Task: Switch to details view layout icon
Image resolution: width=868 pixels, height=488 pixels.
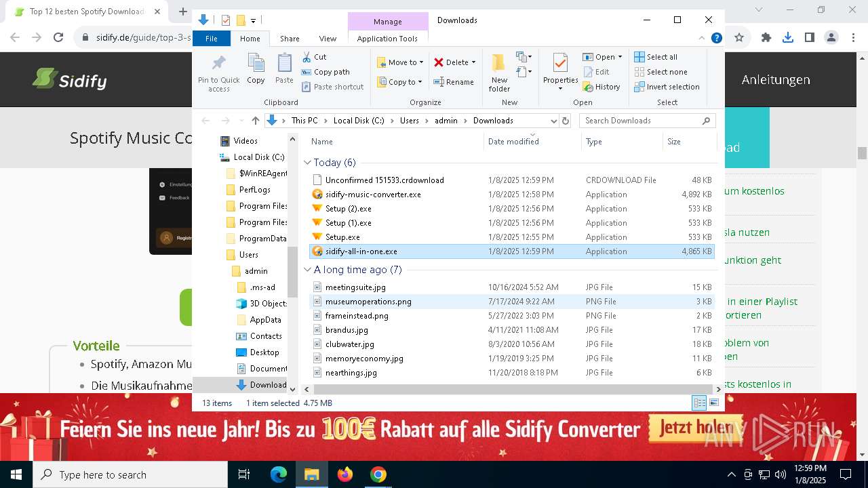Action: tap(698, 403)
